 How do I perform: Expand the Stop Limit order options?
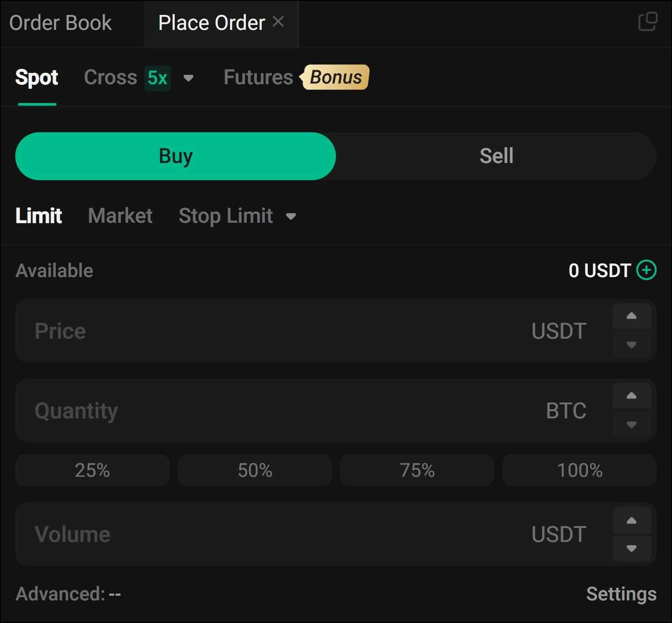(291, 216)
